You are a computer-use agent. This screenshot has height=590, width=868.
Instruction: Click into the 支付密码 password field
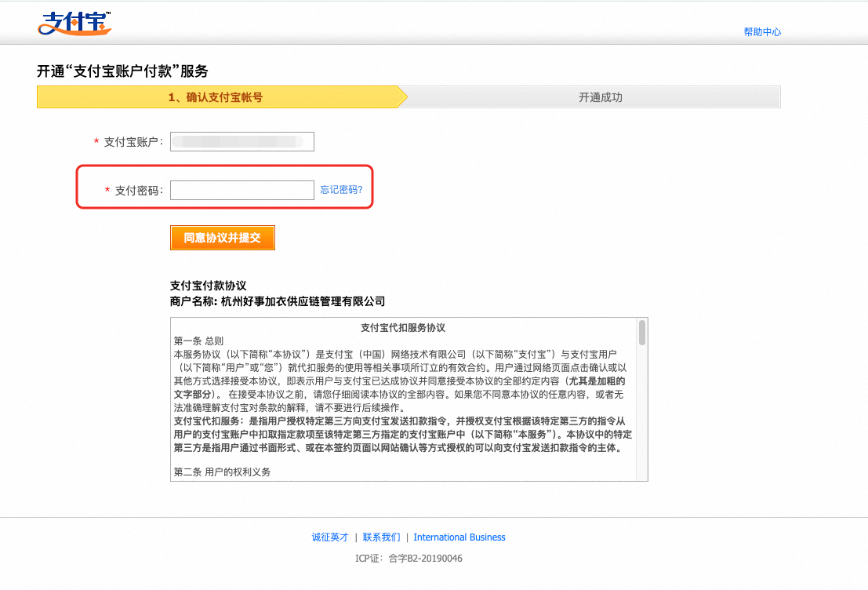(242, 190)
